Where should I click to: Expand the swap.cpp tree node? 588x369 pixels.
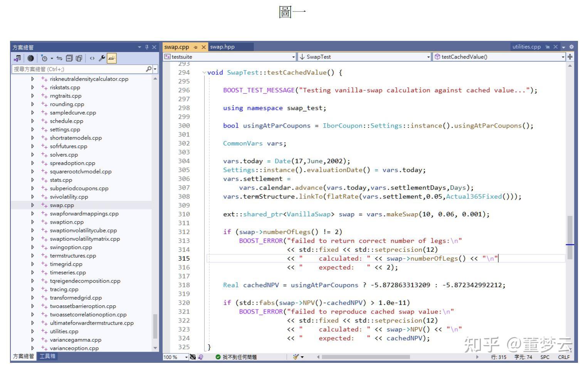coord(33,205)
